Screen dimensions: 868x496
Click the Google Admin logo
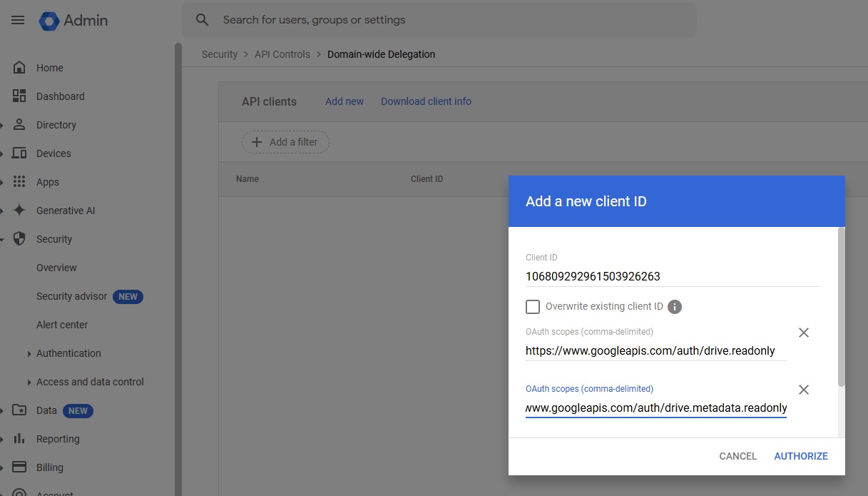pyautogui.click(x=49, y=21)
